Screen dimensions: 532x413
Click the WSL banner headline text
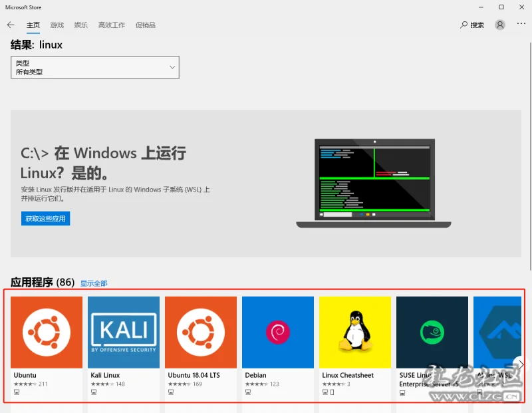point(103,163)
